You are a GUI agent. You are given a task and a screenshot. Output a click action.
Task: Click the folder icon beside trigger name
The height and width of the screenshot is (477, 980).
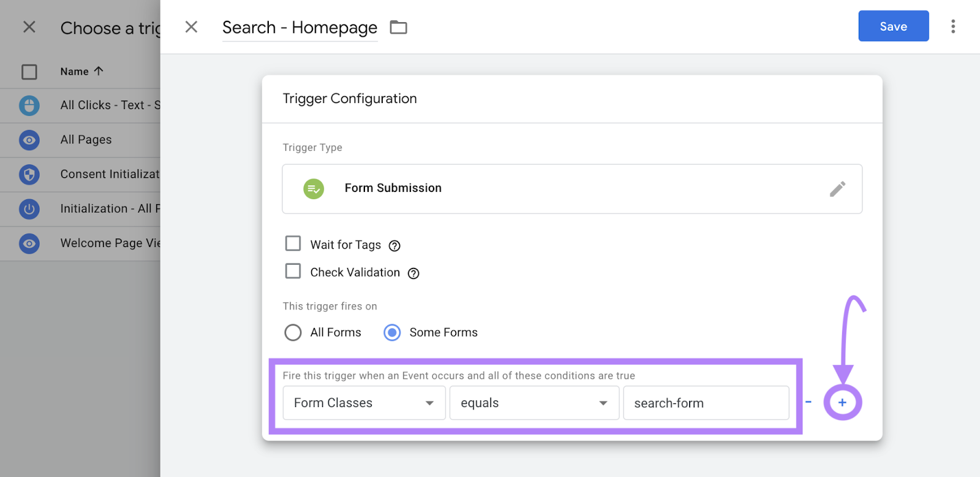(x=398, y=28)
